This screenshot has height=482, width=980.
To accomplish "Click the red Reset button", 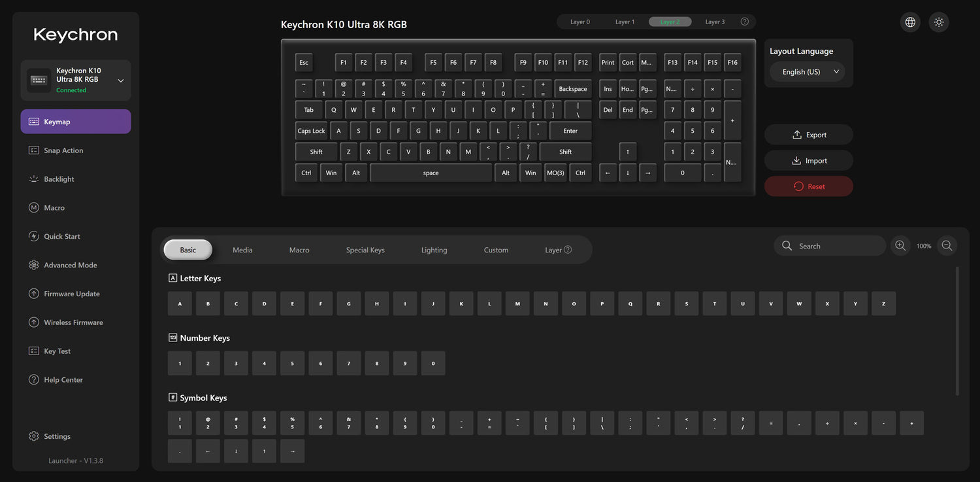I will [809, 186].
